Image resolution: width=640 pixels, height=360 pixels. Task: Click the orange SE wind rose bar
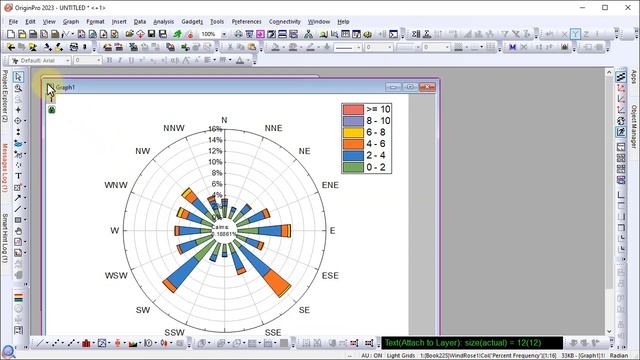point(278,283)
